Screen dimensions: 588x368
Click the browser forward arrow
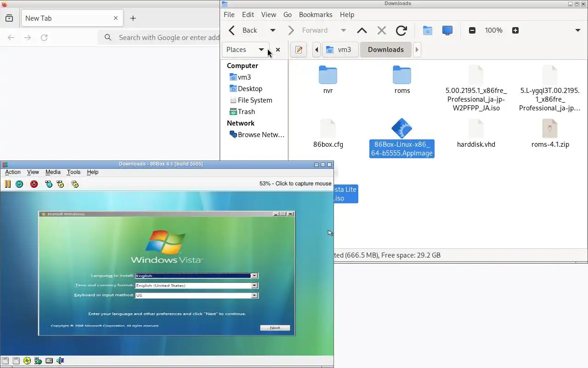pyautogui.click(x=28, y=38)
